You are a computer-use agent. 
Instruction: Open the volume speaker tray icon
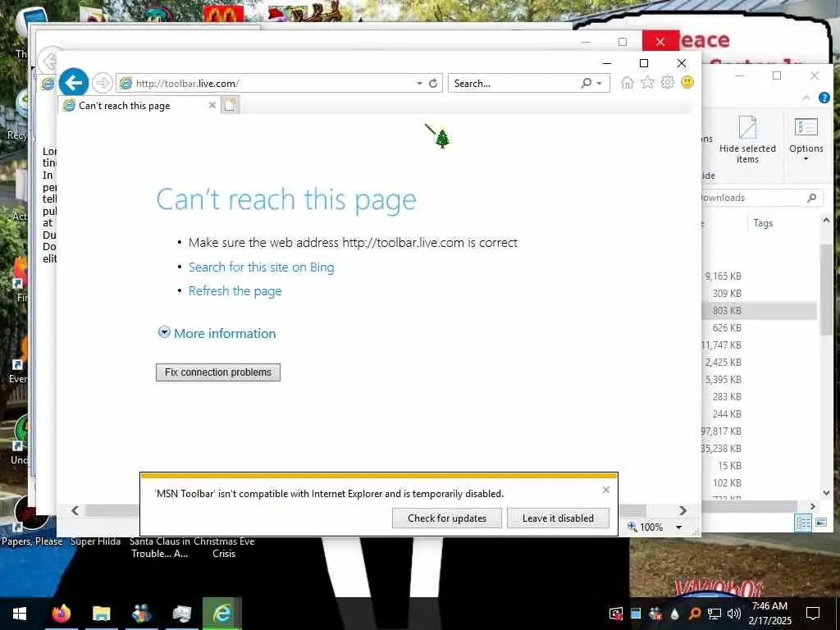[x=734, y=614]
